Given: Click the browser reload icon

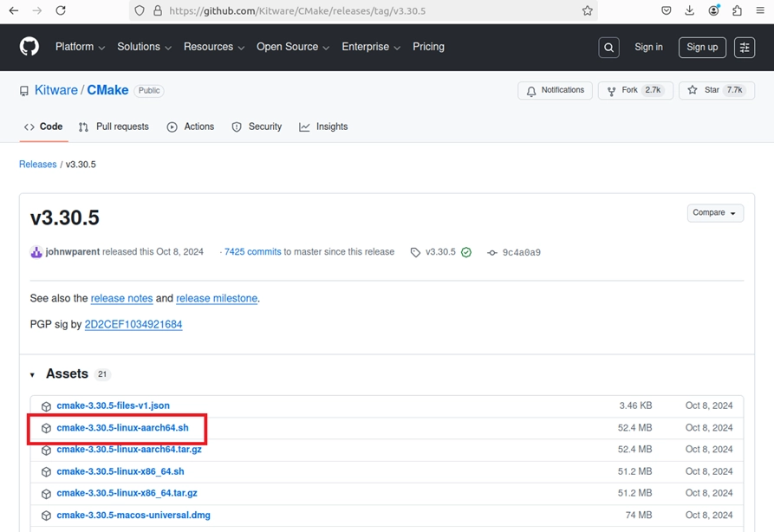Looking at the screenshot, I should click(x=61, y=11).
